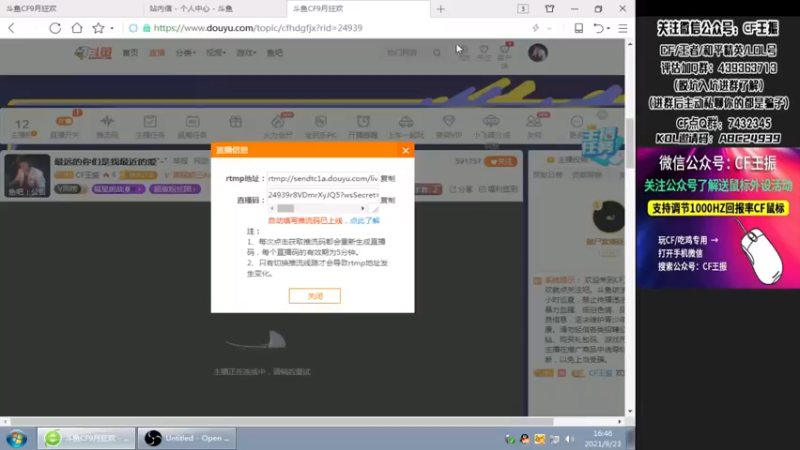
Task: Click the purple 超级粉丝团 badge
Action: tap(174, 189)
